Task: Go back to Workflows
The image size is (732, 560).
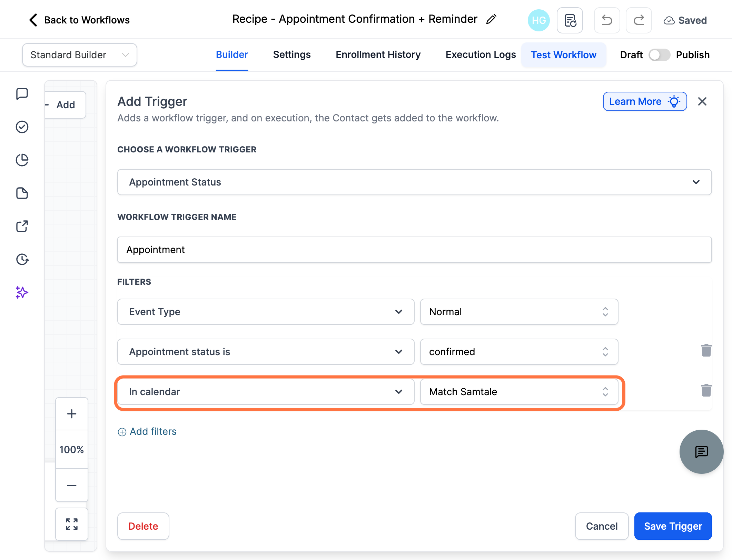Action: [x=80, y=20]
